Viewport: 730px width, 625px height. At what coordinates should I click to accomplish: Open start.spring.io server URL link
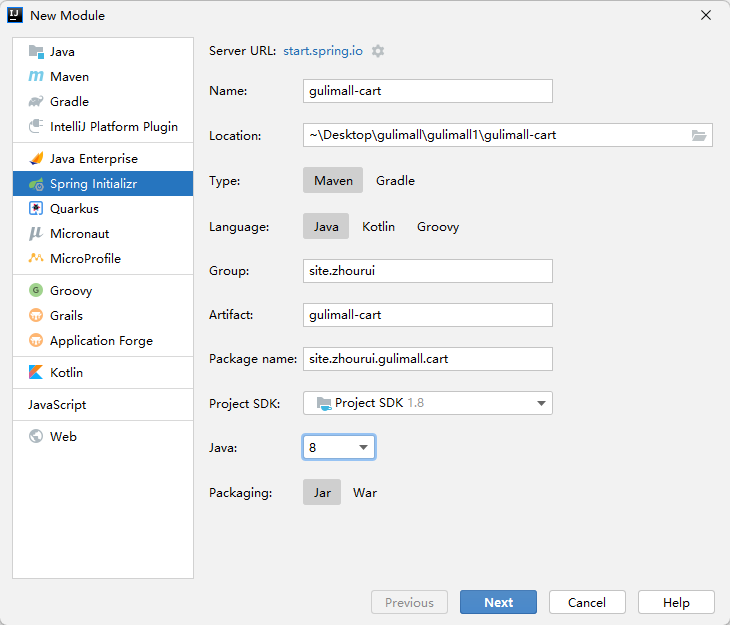[323, 51]
